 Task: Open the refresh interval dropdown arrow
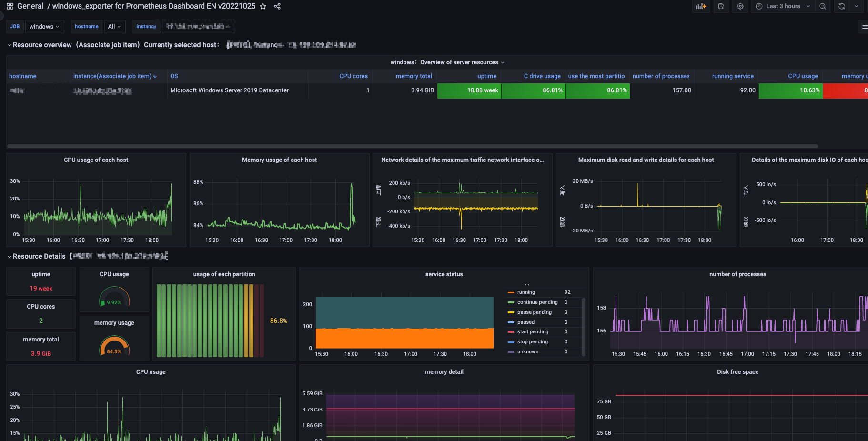point(856,6)
